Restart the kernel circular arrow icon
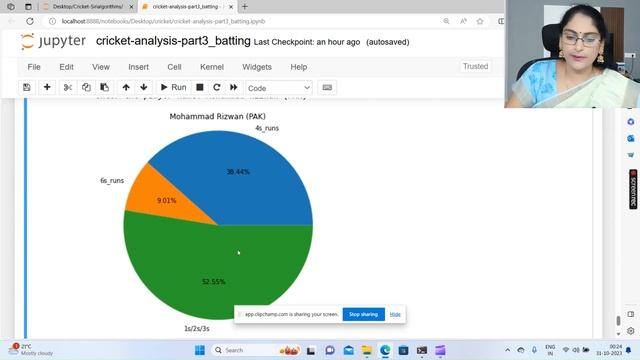640x360 pixels. pos(217,87)
